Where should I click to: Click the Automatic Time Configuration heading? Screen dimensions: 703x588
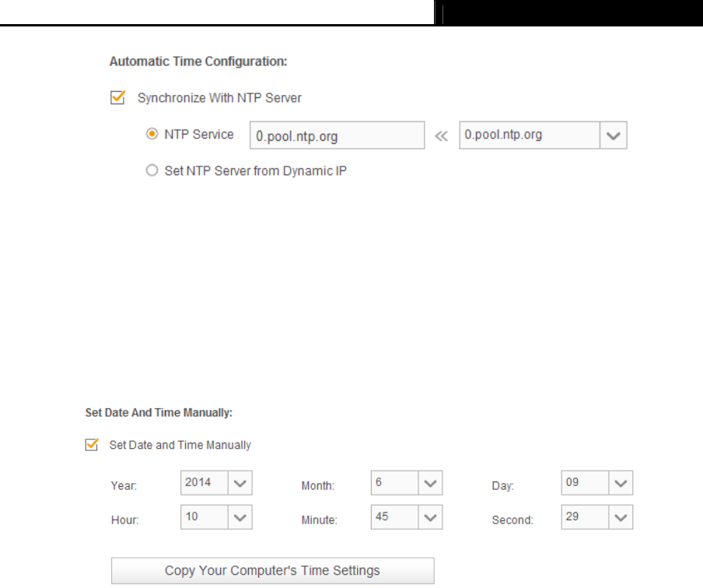point(198,61)
